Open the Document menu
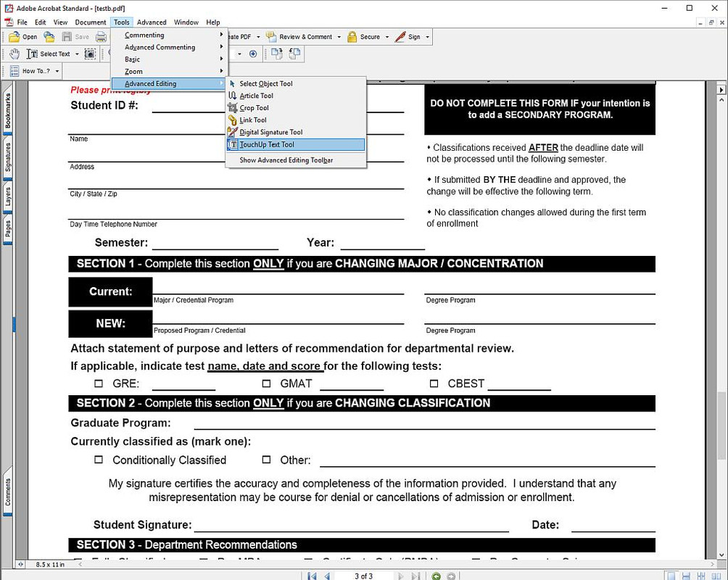Screen dimensions: 728x580 click(91, 22)
